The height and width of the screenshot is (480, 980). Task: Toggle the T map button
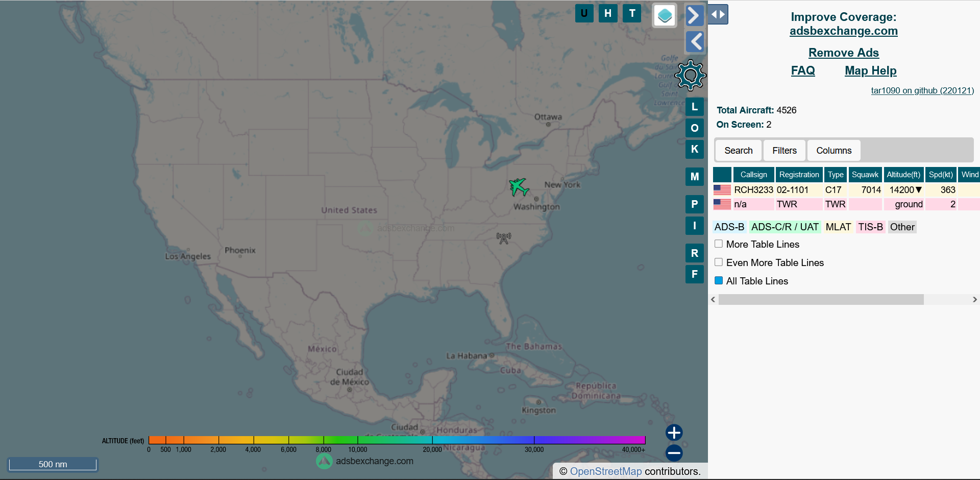coord(632,13)
